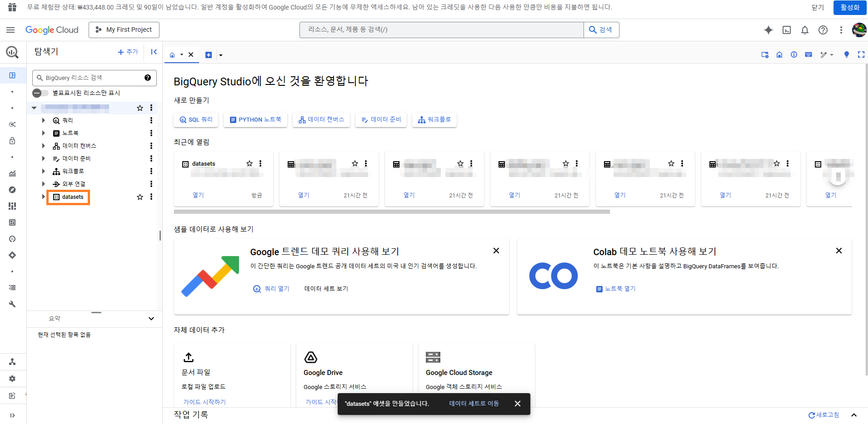Open the wrench icon in left rail
The width and height of the screenshot is (868, 424).
[12, 304]
